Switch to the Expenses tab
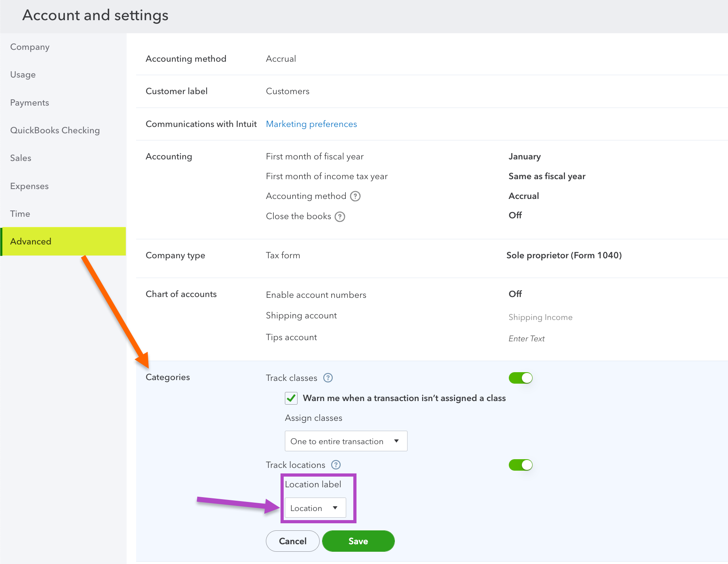The height and width of the screenshot is (564, 728). coord(29,186)
